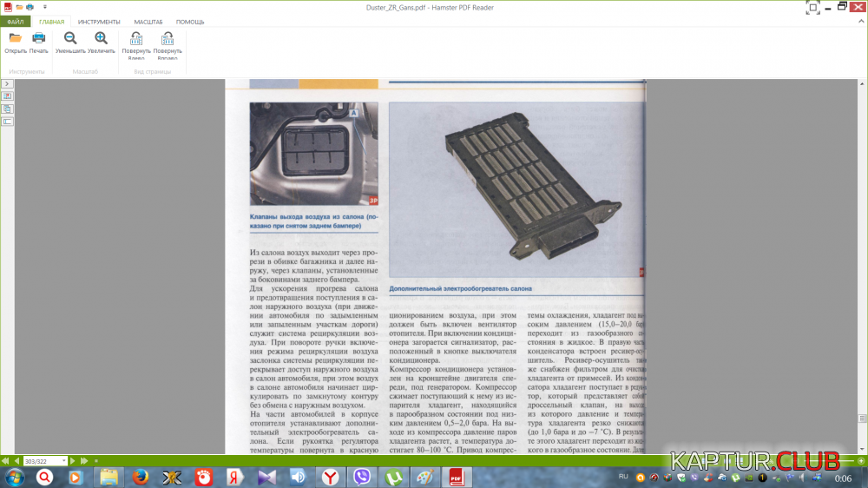Switch to the ИНСТРУМЕНТЫ tab
Screen dimensions: 868x488
[x=99, y=21]
